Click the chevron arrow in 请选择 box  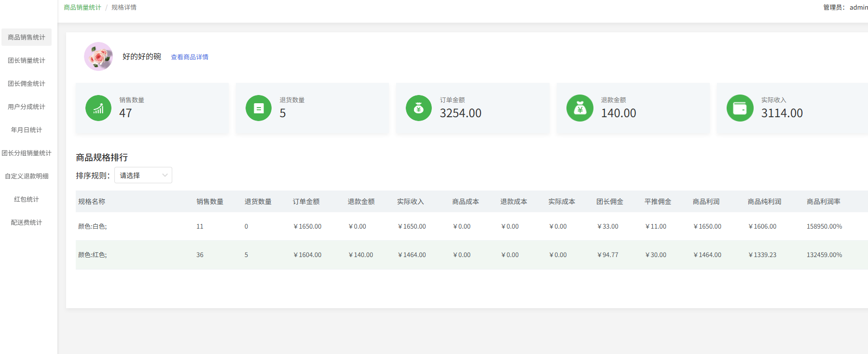165,175
